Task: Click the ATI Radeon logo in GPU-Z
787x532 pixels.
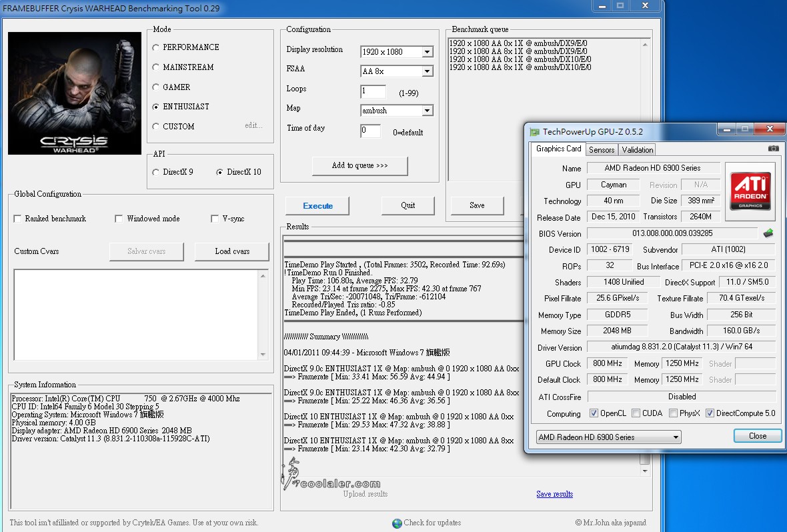Action: coord(750,191)
